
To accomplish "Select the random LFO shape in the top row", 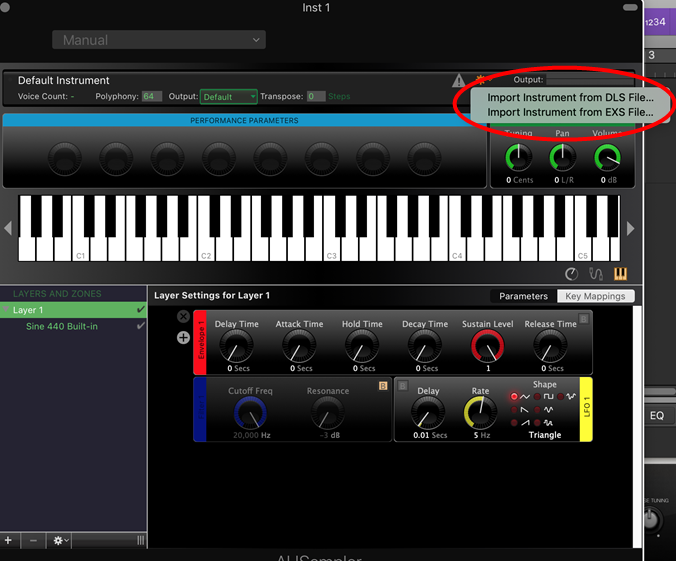I will point(560,396).
